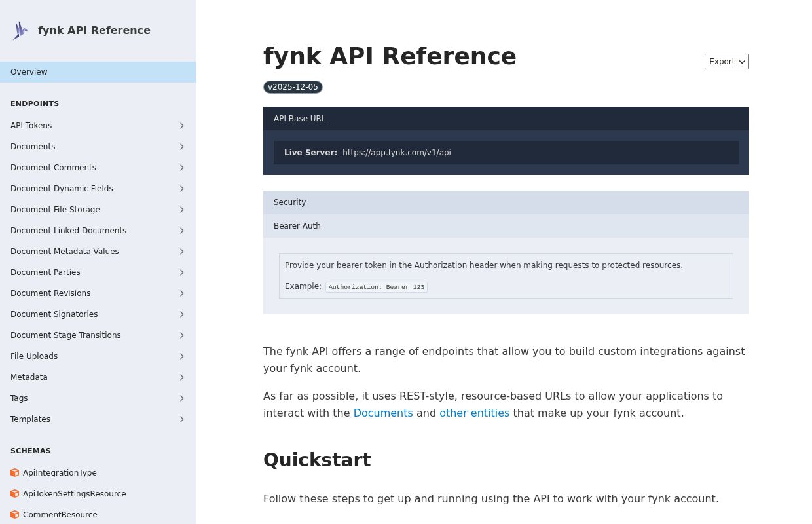812x524 pixels.
Task: Expand the API Tokens endpoint section
Action: tap(182, 126)
